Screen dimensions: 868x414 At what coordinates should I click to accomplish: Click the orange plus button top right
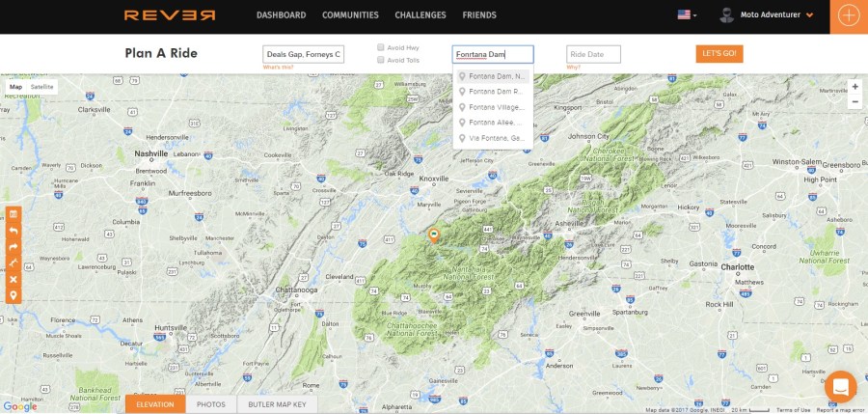[x=849, y=15]
